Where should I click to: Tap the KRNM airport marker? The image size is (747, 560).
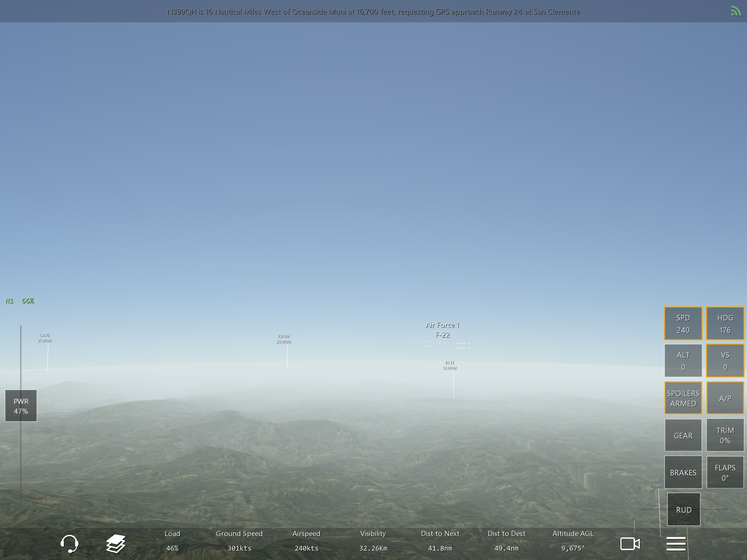(284, 339)
